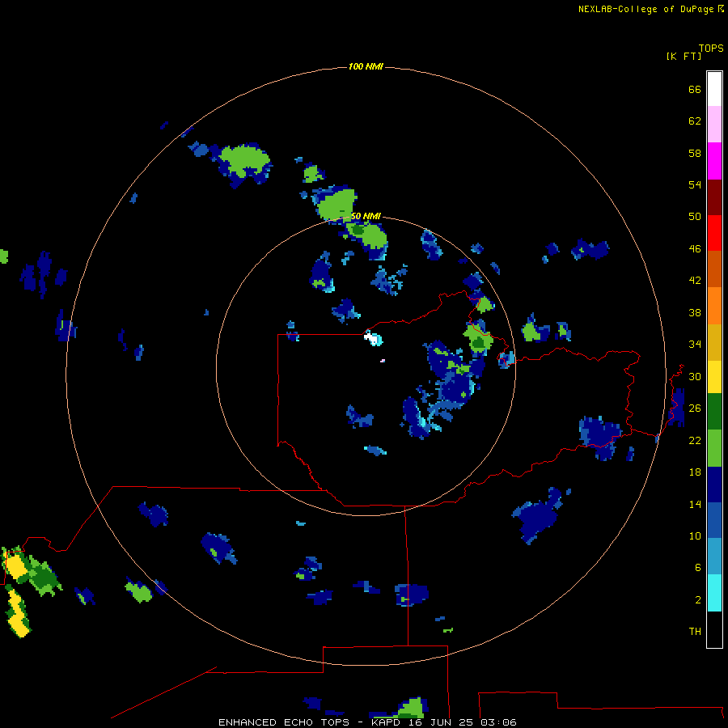The height and width of the screenshot is (728, 728).
Task: Click the '50 NMI' range ring label
Action: click(366, 216)
